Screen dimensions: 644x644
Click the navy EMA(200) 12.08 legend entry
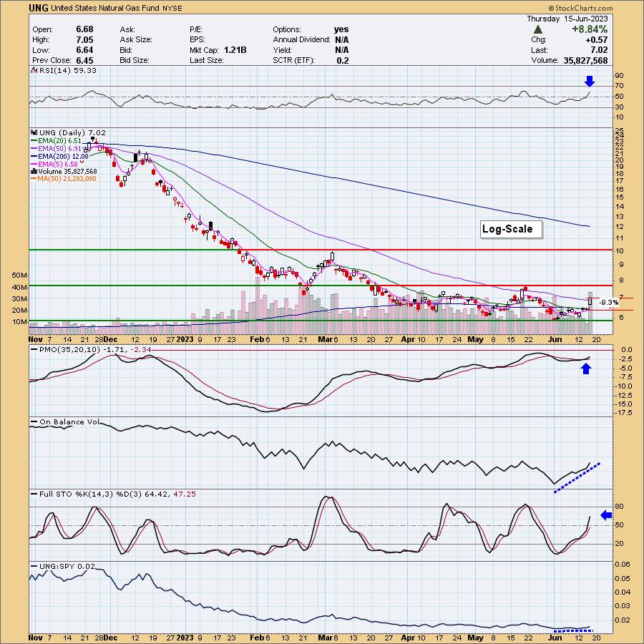pyautogui.click(x=60, y=156)
